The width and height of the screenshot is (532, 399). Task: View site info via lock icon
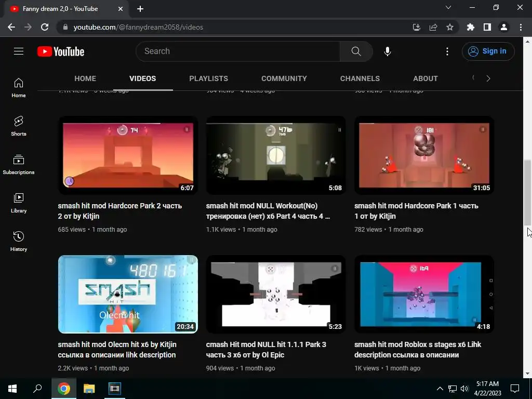(x=65, y=27)
